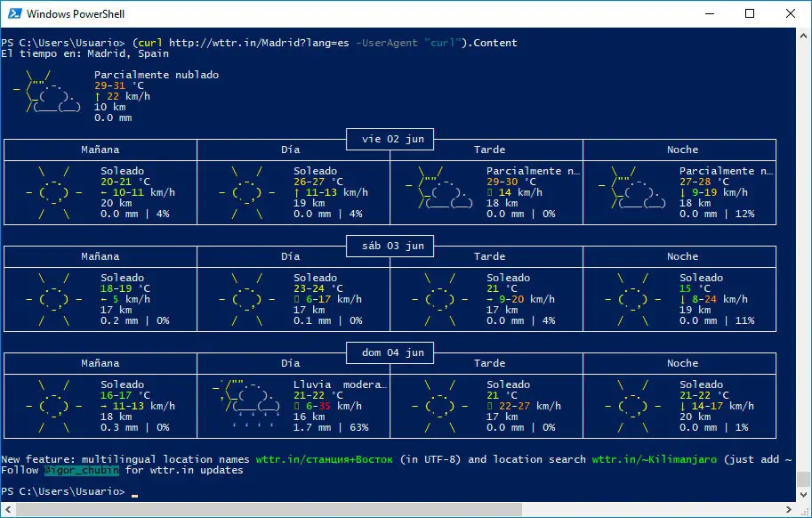Screen dimensions: 812x518
Task: Click the vertical scrollbar up arrow
Action: tap(803, 36)
